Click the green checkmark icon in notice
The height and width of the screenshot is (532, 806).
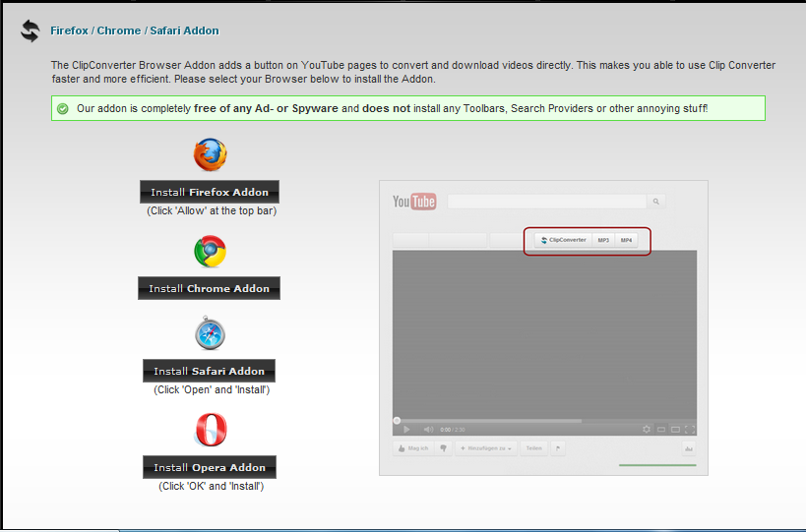click(x=63, y=109)
